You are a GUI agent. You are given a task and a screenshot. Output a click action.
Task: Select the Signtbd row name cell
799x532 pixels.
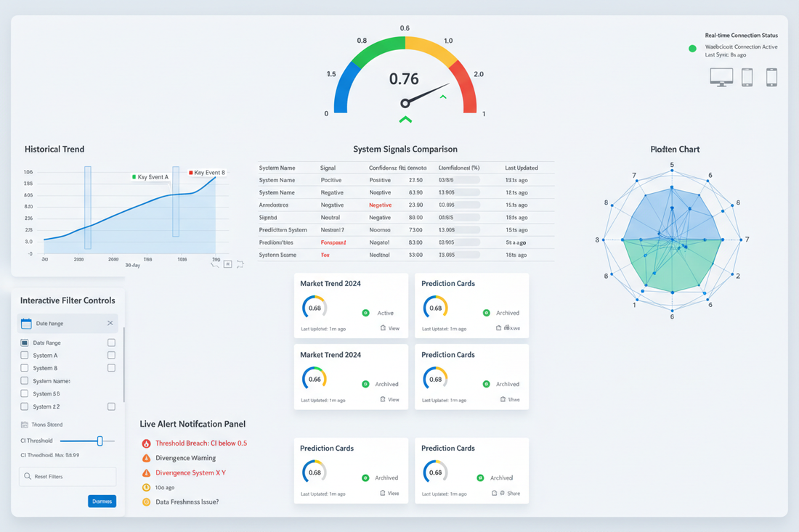[268, 218]
